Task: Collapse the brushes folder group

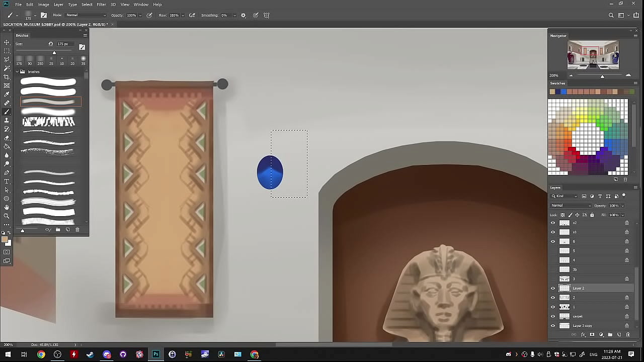Action: (17, 72)
